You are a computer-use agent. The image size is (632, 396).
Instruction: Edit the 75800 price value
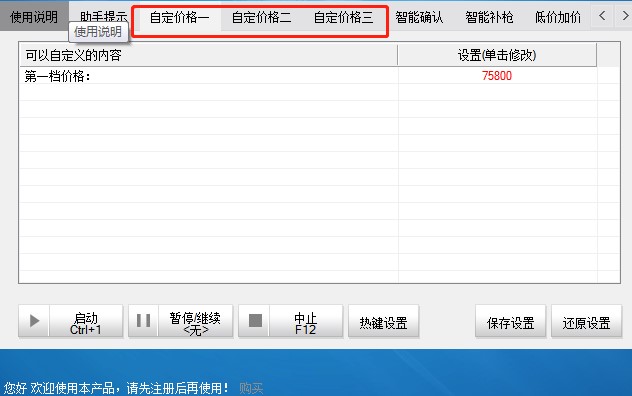497,76
